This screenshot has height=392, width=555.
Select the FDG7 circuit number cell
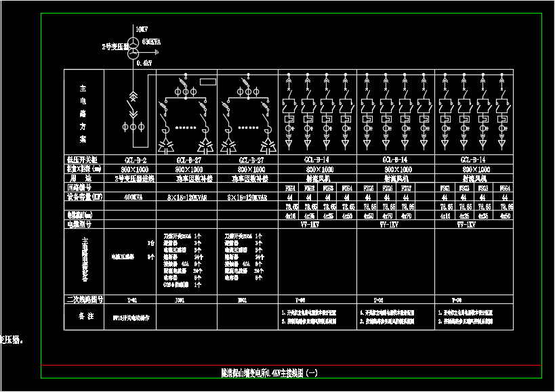tap(406, 188)
